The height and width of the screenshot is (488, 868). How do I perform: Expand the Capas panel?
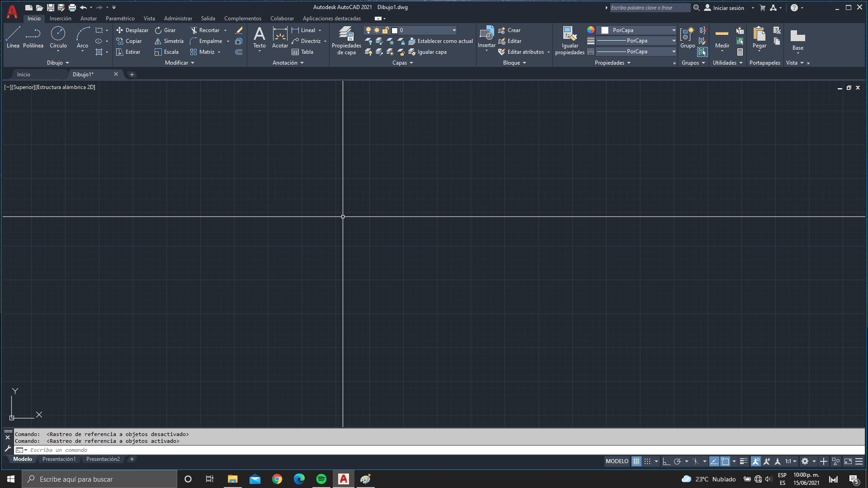402,63
